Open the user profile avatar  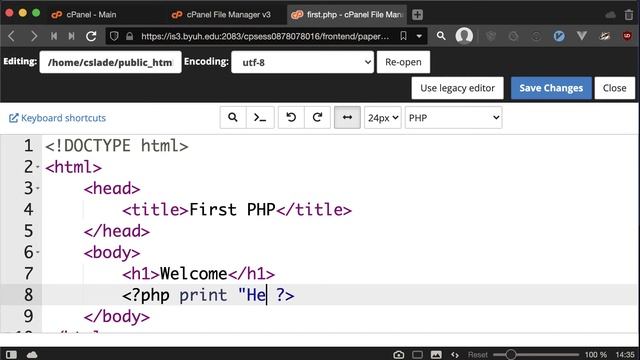pyautogui.click(x=464, y=36)
